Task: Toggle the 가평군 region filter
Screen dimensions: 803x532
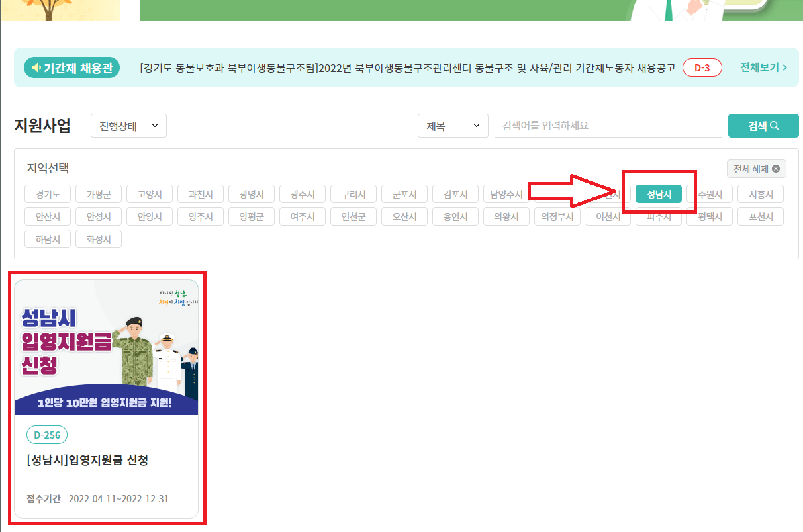Action: pos(99,194)
